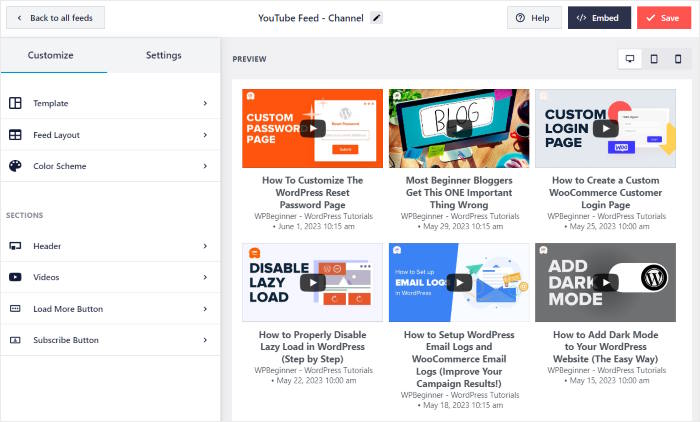Viewport: 700px width, 422px height.
Task: Open the Feed Layout menu item
Action: (x=110, y=135)
